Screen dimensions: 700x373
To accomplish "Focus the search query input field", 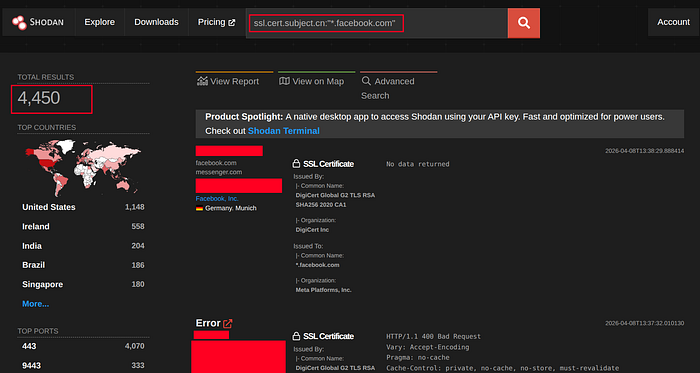I will (376, 23).
